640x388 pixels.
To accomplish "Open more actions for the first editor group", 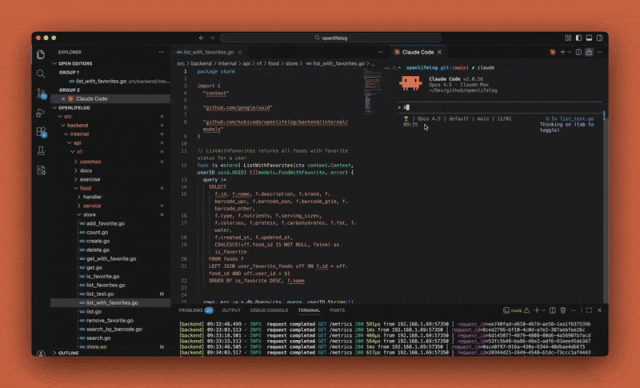I will pos(380,52).
